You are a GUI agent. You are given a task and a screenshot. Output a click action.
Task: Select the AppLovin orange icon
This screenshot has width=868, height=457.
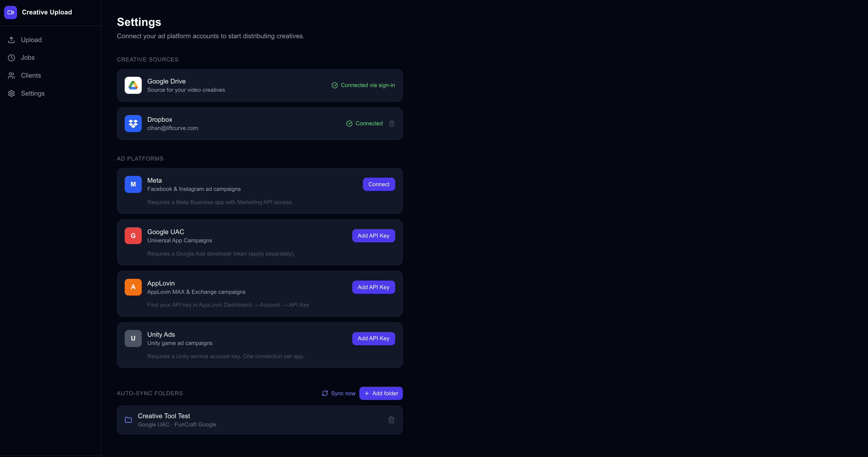tap(133, 287)
